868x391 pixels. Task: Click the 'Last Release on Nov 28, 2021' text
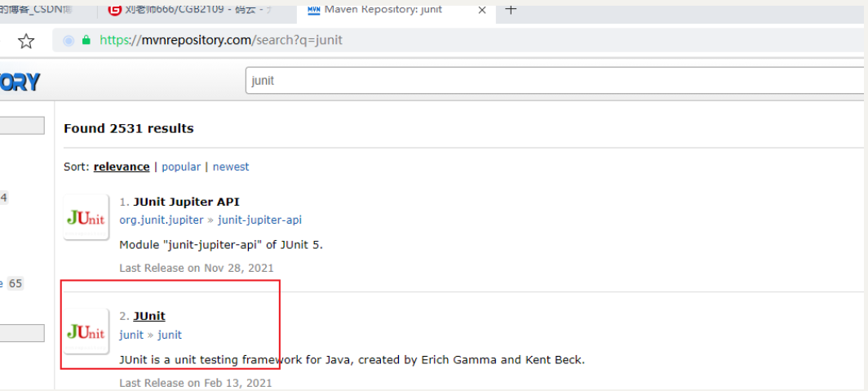pos(197,268)
